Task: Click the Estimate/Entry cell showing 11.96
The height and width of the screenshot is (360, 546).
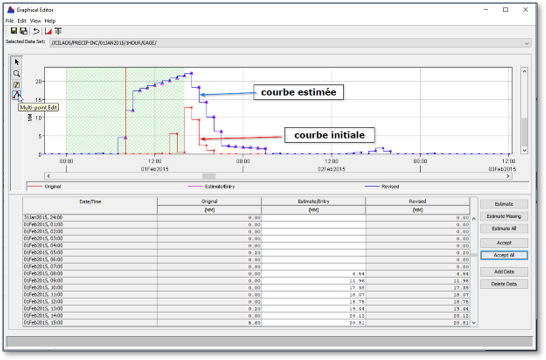Action: 313,281
